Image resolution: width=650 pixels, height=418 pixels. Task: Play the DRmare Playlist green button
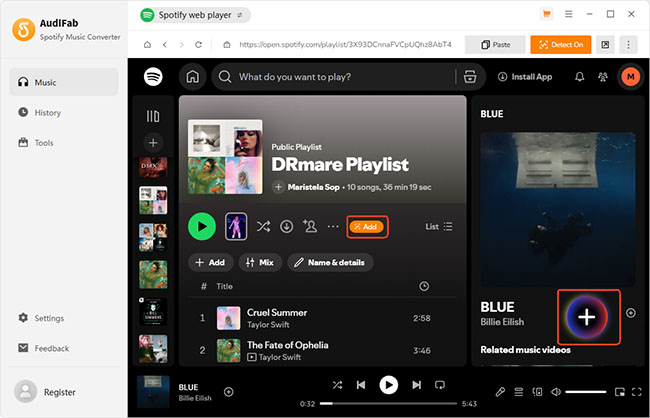click(x=202, y=226)
